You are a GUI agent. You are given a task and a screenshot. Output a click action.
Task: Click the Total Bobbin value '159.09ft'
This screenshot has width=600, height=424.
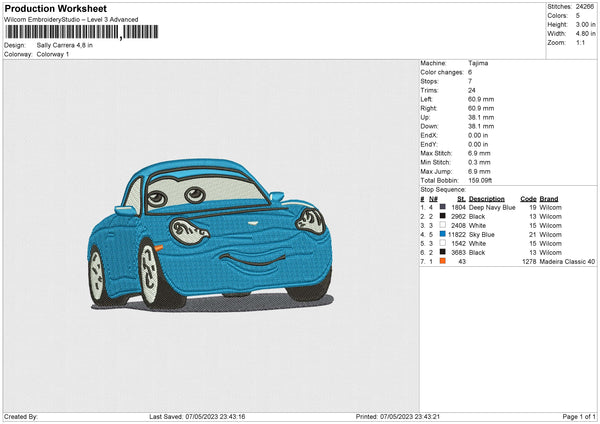pyautogui.click(x=480, y=180)
